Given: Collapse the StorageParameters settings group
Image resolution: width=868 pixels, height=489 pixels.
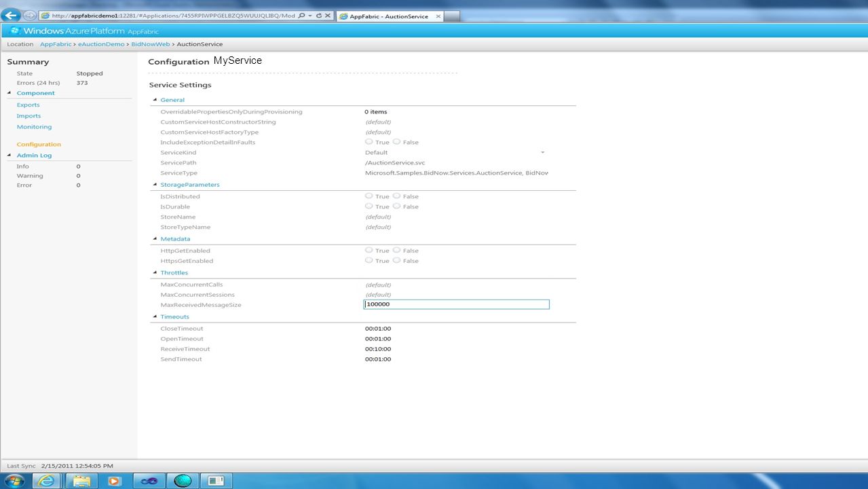Looking at the screenshot, I should point(155,185).
